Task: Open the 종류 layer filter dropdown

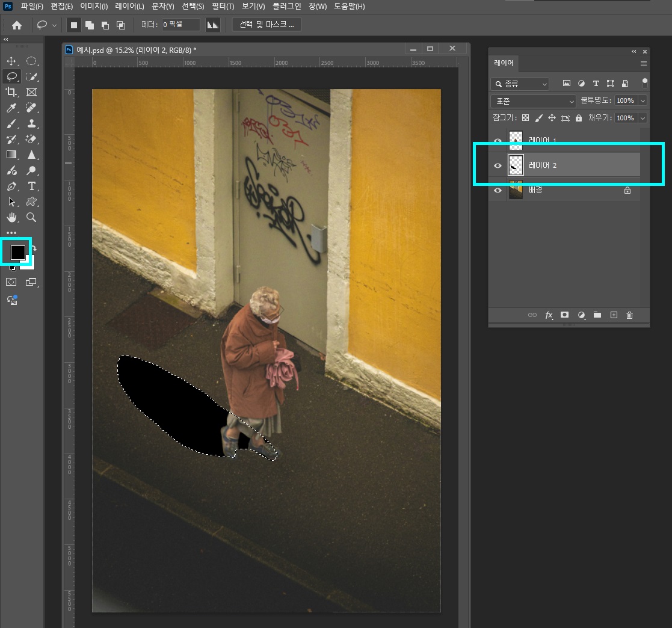Action: point(520,84)
